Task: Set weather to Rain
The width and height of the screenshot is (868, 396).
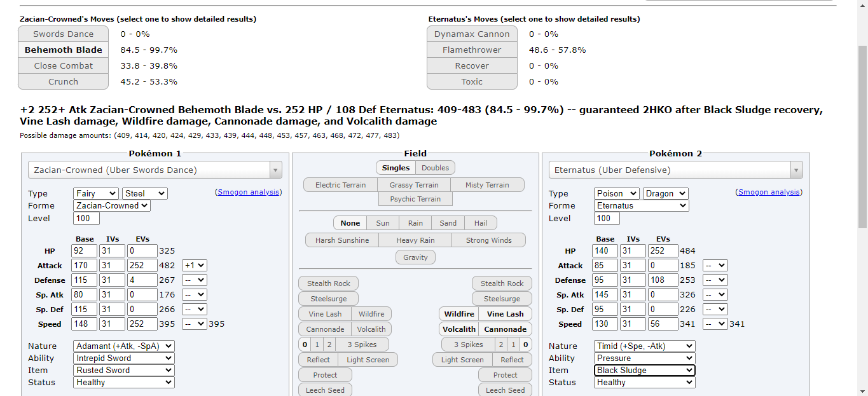Action: [415, 223]
